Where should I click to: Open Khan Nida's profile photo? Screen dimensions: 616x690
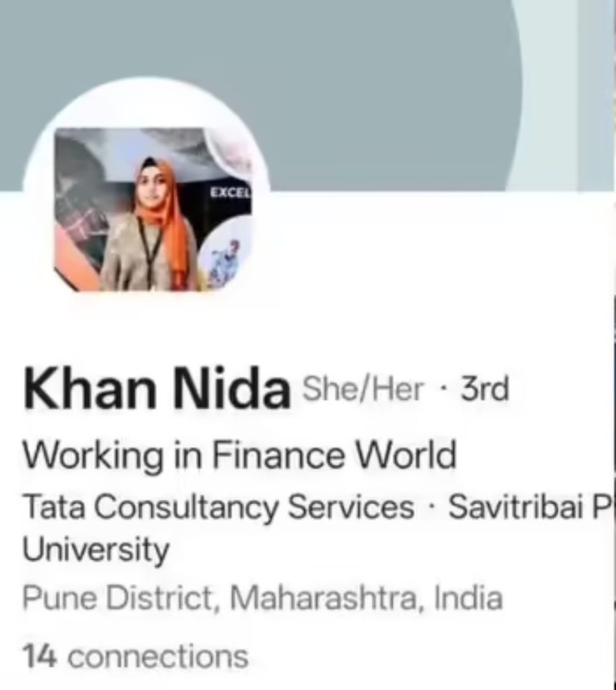(153, 210)
